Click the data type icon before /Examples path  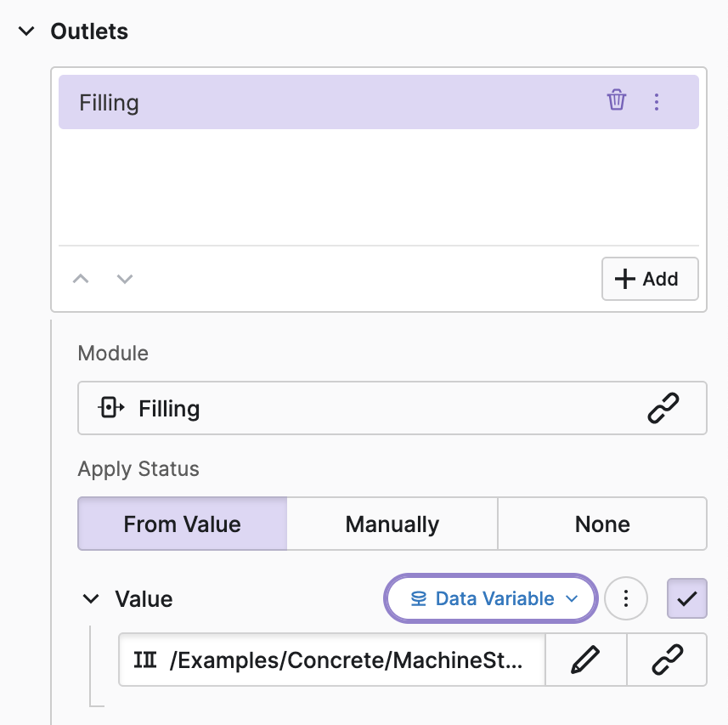145,660
